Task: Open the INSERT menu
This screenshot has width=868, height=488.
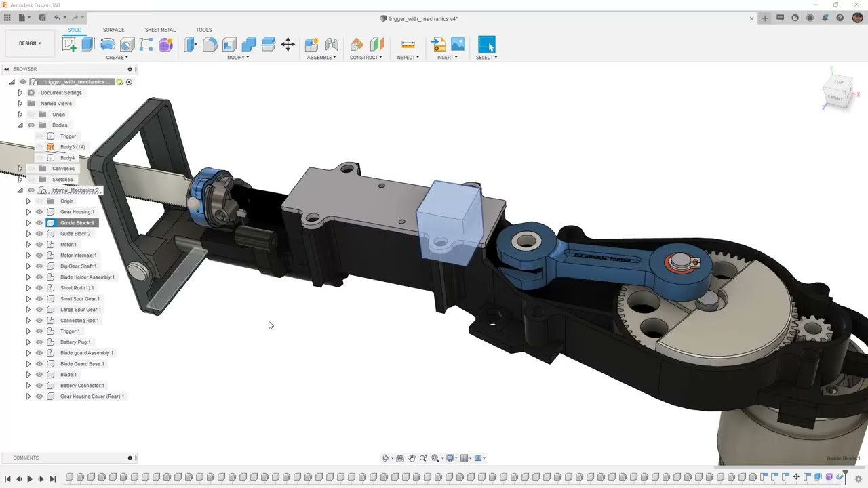Action: tap(448, 58)
